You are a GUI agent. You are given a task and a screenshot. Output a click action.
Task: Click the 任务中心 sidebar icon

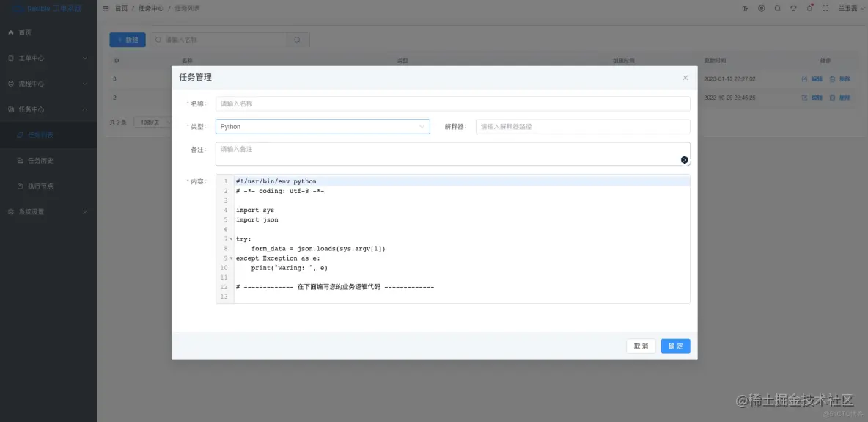[11, 109]
